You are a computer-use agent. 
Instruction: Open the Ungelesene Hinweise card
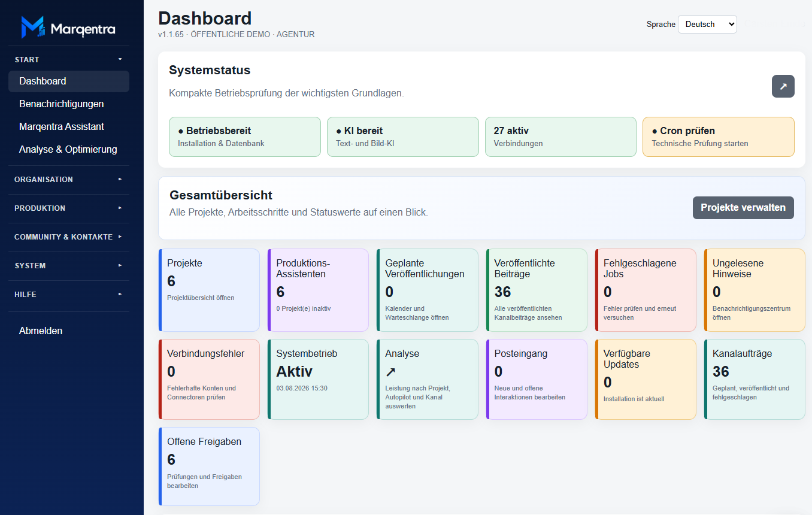pos(755,290)
